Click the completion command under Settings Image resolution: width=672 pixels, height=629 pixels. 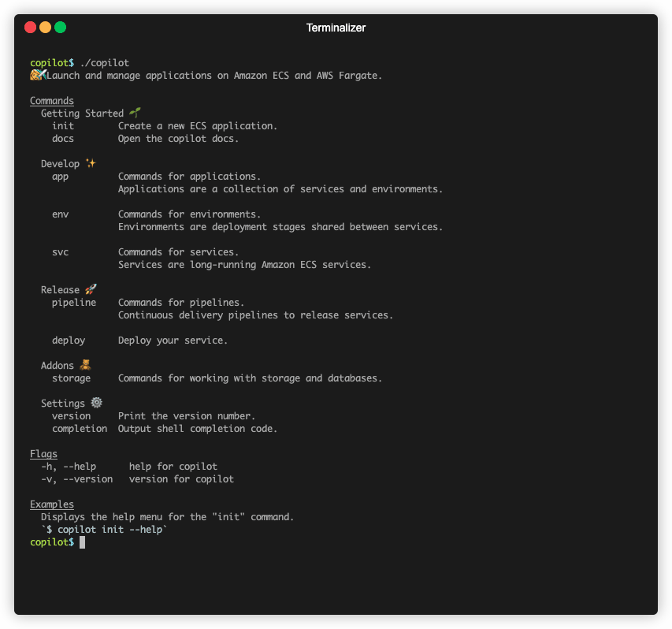tap(80, 429)
